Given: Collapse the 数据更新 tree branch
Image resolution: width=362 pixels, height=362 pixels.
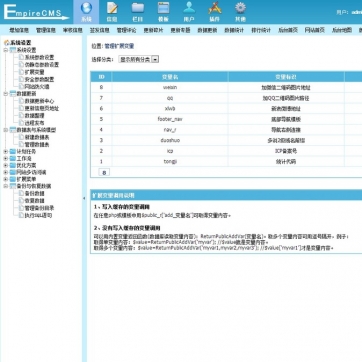Looking at the screenshot, I should 6,94.
